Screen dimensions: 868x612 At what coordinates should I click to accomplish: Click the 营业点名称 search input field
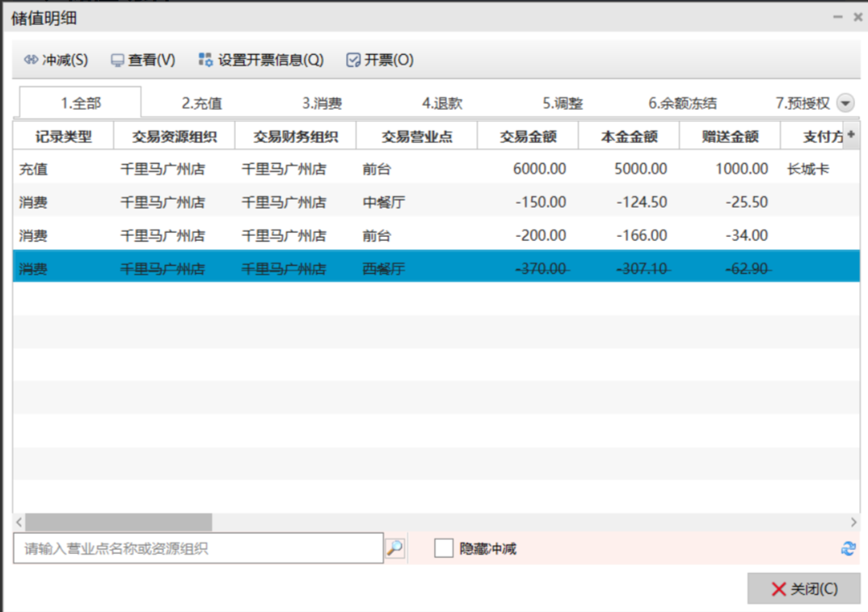(x=198, y=548)
